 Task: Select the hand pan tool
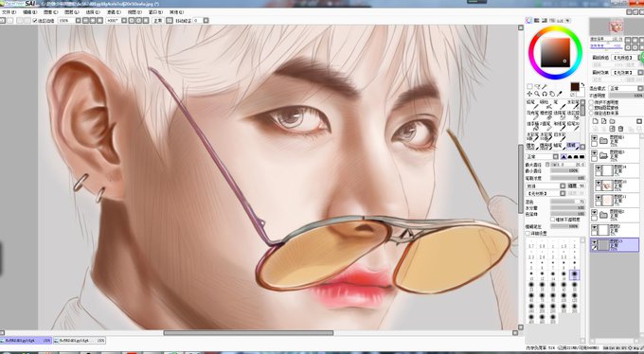(x=552, y=94)
